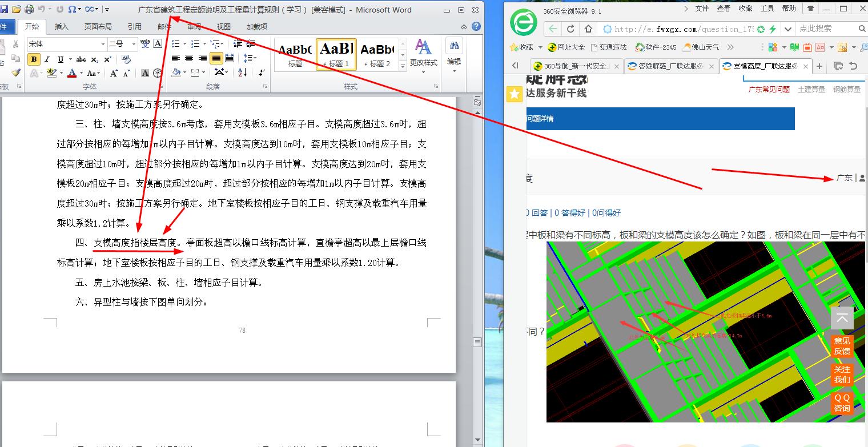This screenshot has width=868, height=447.
Task: Switch to 页面布局 ribbon tab
Action: pyautogui.click(x=98, y=26)
